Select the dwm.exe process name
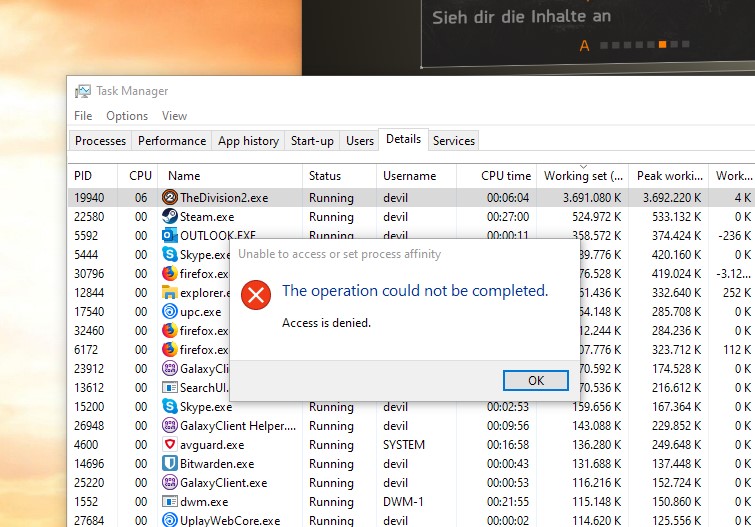This screenshot has height=527, width=755. [x=204, y=501]
